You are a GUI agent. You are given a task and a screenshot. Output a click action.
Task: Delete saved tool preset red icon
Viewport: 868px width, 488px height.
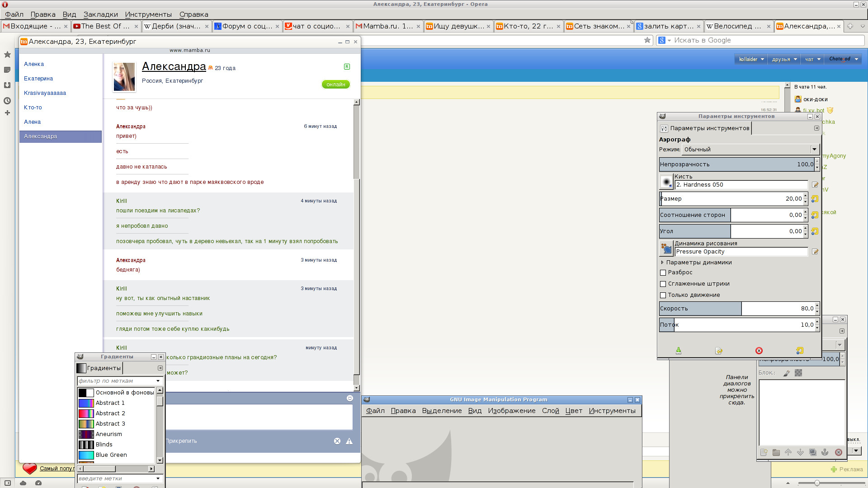pos(759,351)
